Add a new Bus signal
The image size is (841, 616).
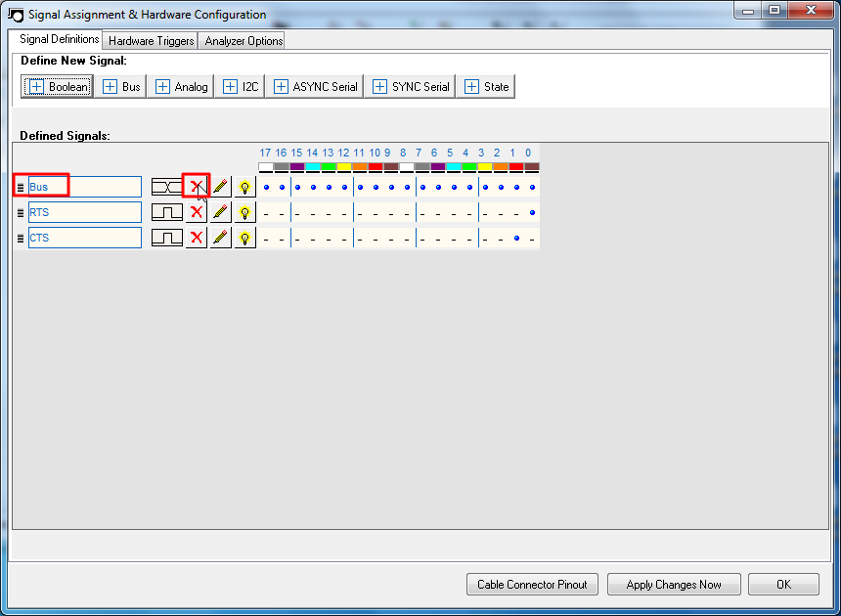point(120,86)
